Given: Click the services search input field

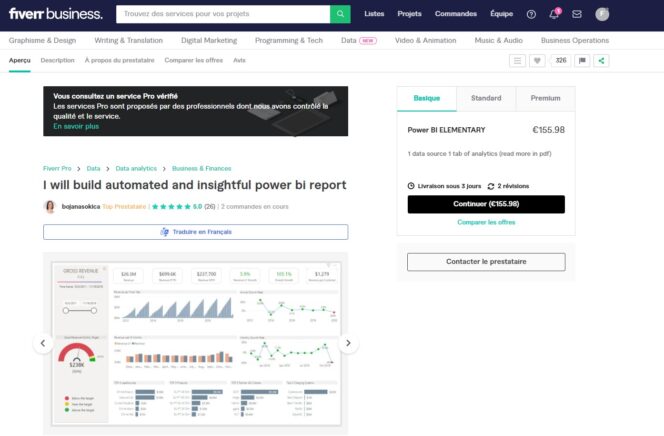Looking at the screenshot, I should (x=222, y=14).
